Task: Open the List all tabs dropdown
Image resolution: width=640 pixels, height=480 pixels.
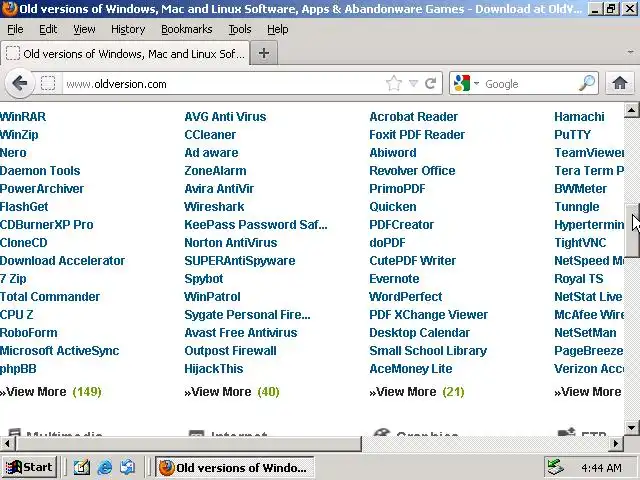Action: click(630, 52)
